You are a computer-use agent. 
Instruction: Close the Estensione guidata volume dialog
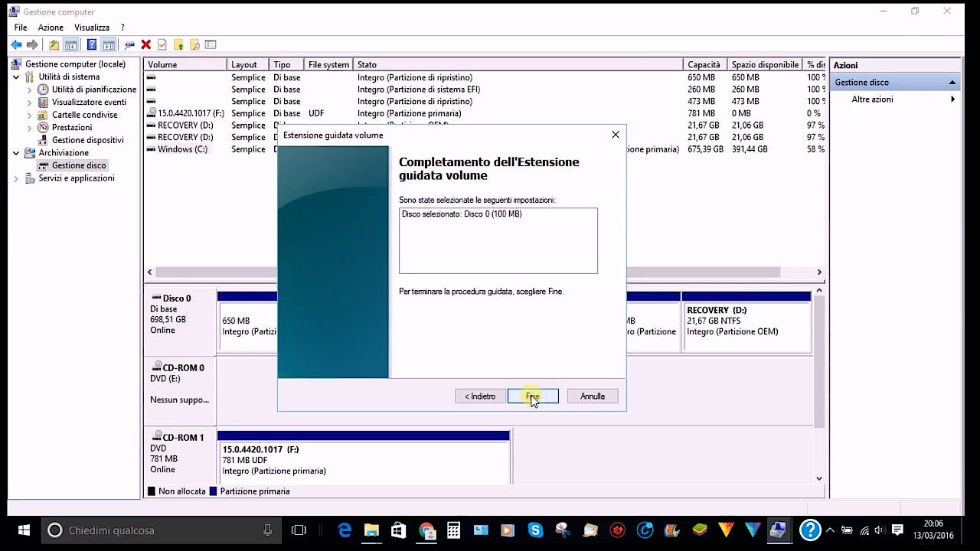616,135
